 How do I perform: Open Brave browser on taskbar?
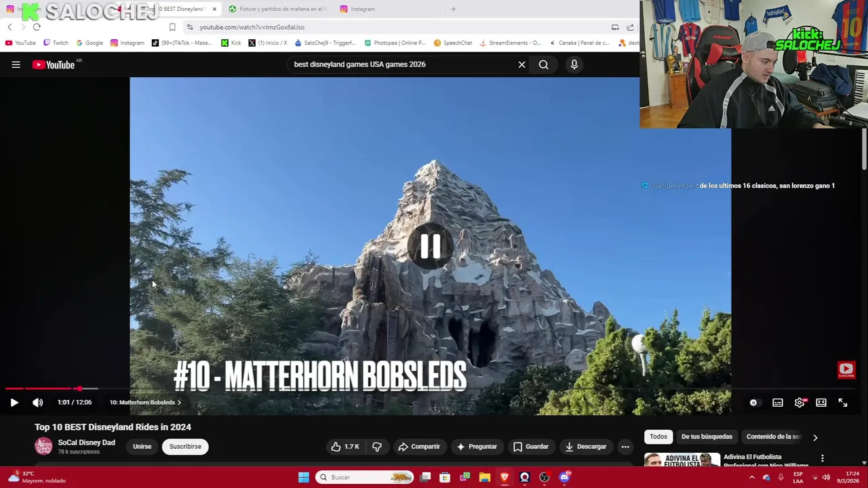point(505,477)
